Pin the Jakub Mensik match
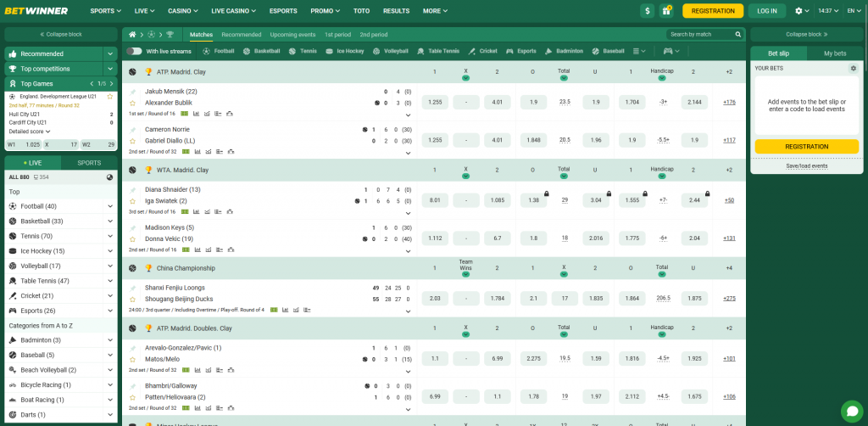 click(x=132, y=92)
